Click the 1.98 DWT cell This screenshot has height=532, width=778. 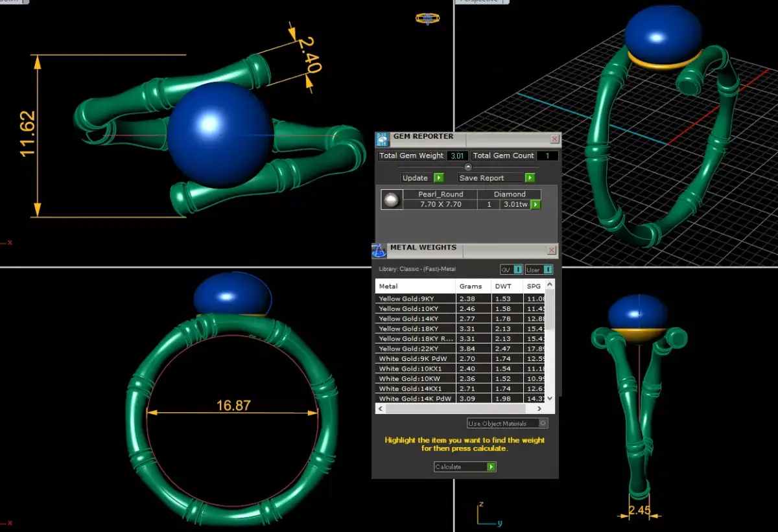point(507,399)
